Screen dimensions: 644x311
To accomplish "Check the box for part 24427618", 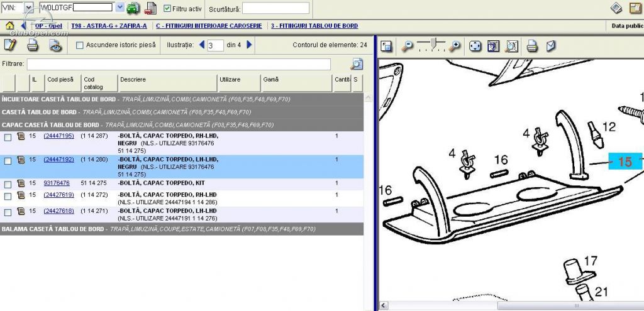I will pyautogui.click(x=8, y=212).
